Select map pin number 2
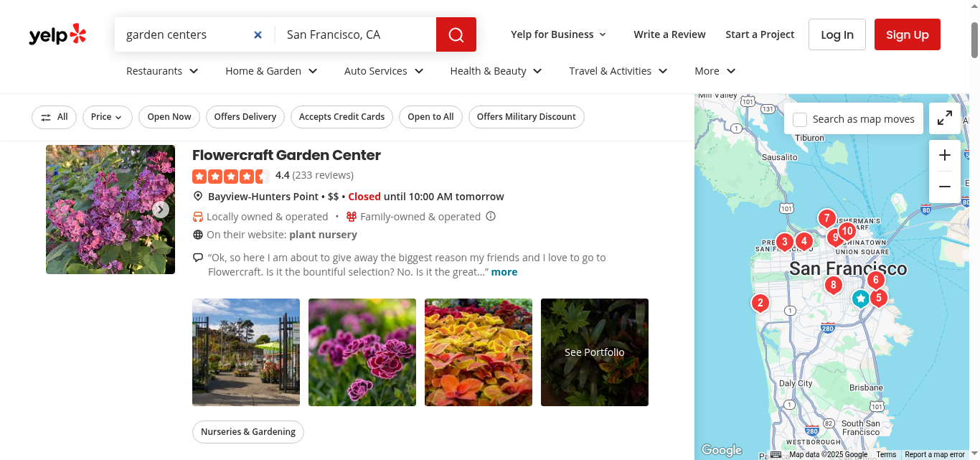 (760, 304)
